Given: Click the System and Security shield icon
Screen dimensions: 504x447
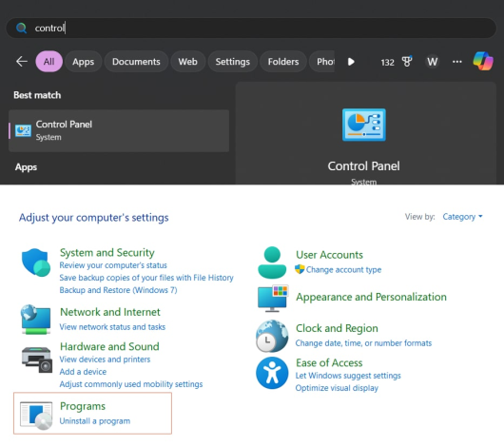Looking at the screenshot, I should [x=36, y=262].
